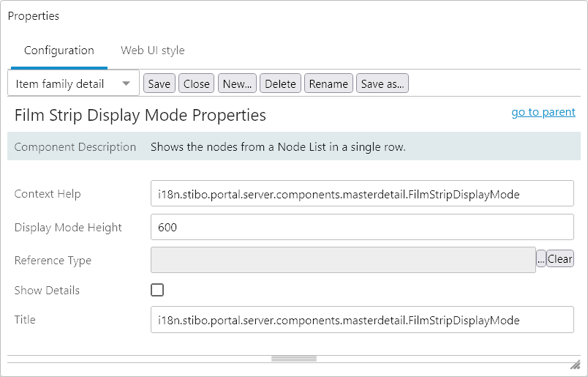
Task: Click the dropdown arrow next to Item family detail
Action: click(x=127, y=83)
